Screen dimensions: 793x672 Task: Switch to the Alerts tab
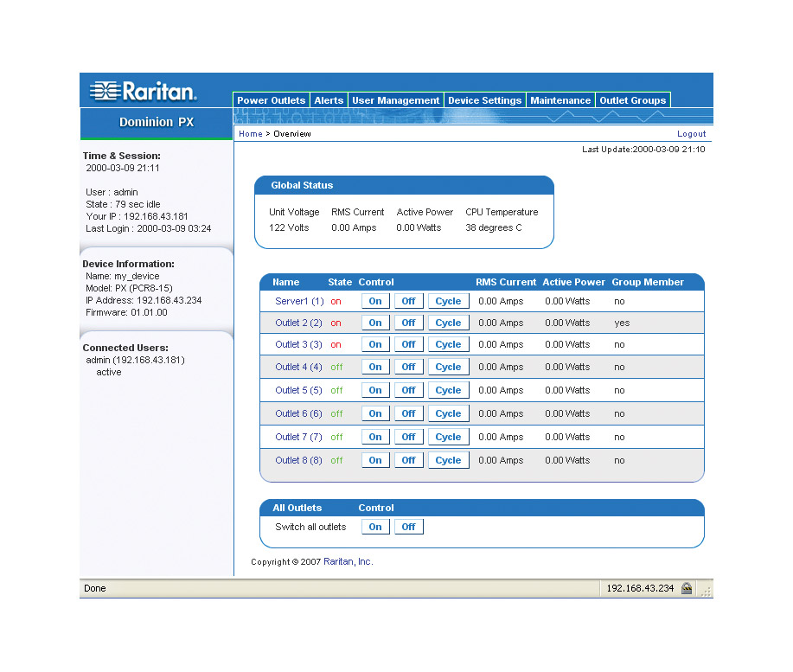pyautogui.click(x=329, y=100)
